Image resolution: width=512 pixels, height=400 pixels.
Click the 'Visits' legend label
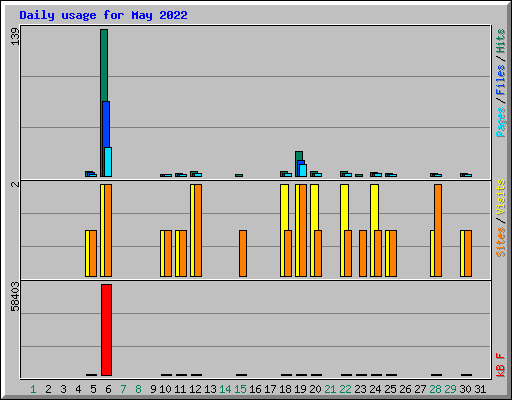tap(500, 198)
